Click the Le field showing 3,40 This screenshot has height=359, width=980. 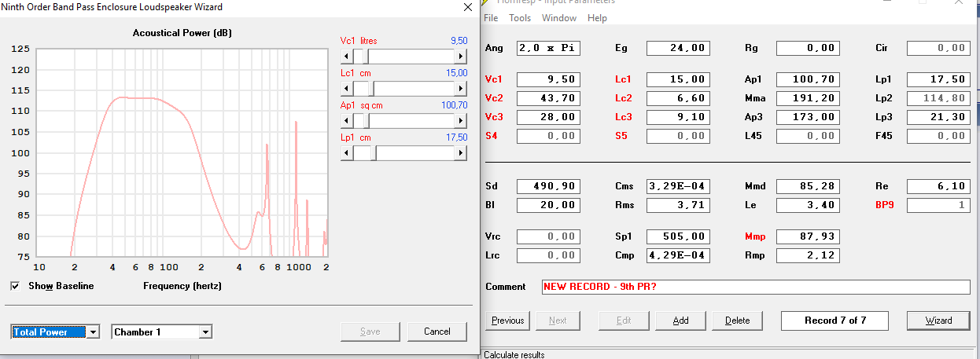pyautogui.click(x=808, y=206)
